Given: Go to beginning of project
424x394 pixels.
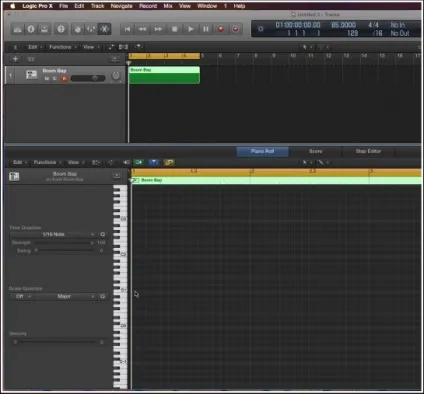Looking at the screenshot, I should pyautogui.click(x=127, y=29).
